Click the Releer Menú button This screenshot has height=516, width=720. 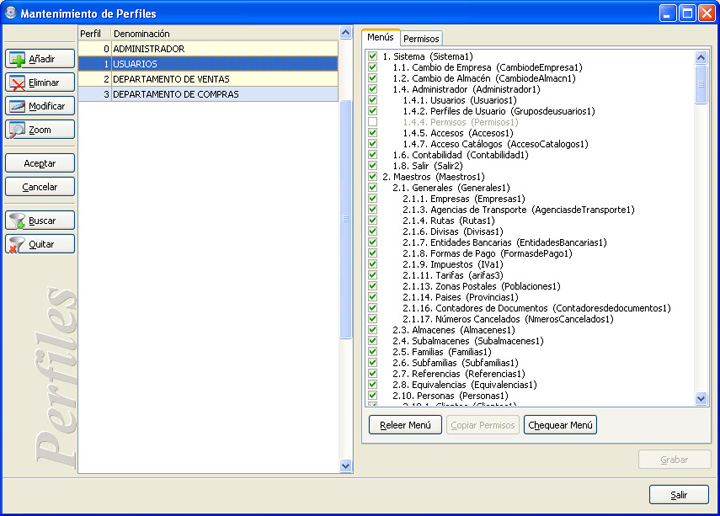(405, 425)
